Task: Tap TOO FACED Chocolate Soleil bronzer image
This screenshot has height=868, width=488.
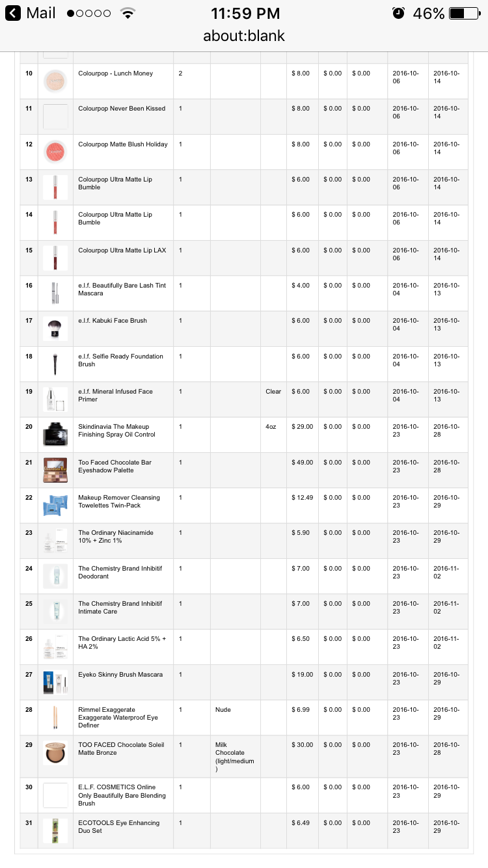Action: pos(55,753)
